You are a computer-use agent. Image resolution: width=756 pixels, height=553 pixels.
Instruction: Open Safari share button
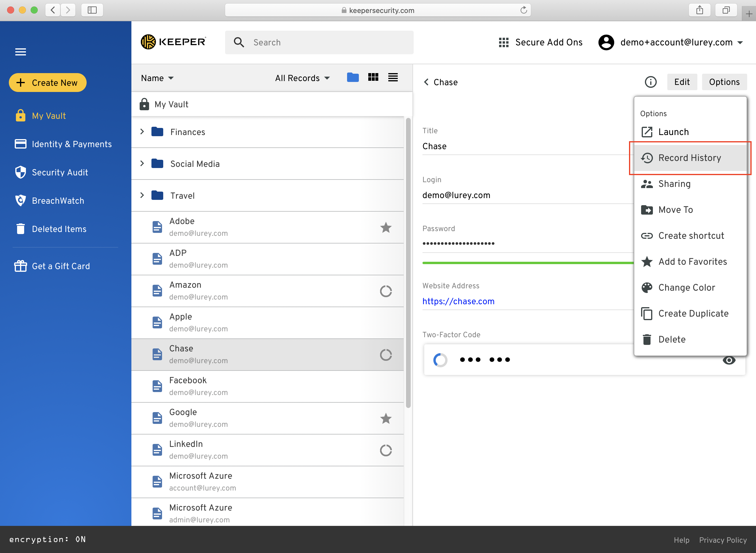point(699,10)
